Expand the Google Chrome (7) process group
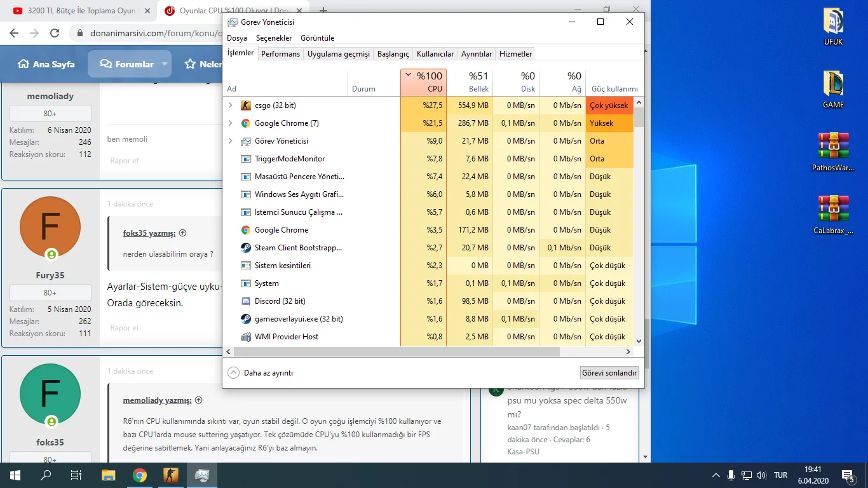The image size is (868, 488). click(x=230, y=123)
